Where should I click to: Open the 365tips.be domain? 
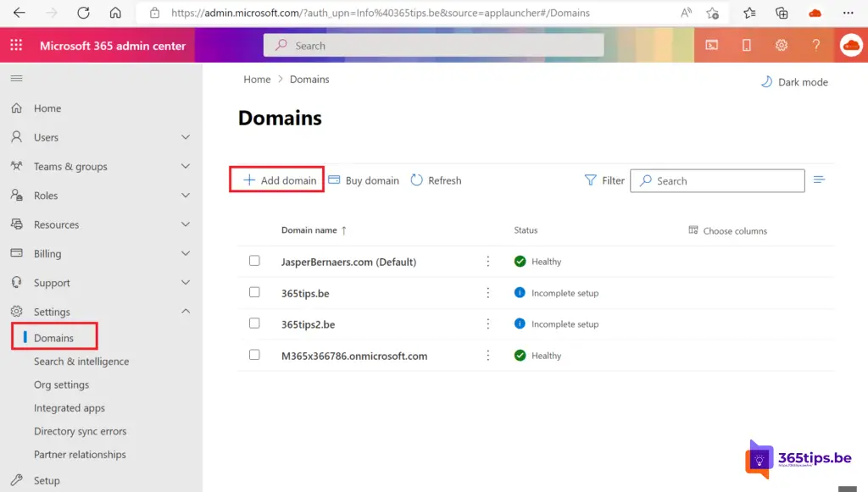pos(305,294)
